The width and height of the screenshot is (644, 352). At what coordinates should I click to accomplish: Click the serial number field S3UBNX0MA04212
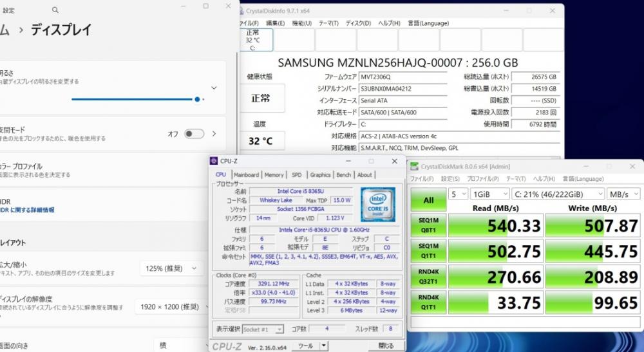coord(403,89)
